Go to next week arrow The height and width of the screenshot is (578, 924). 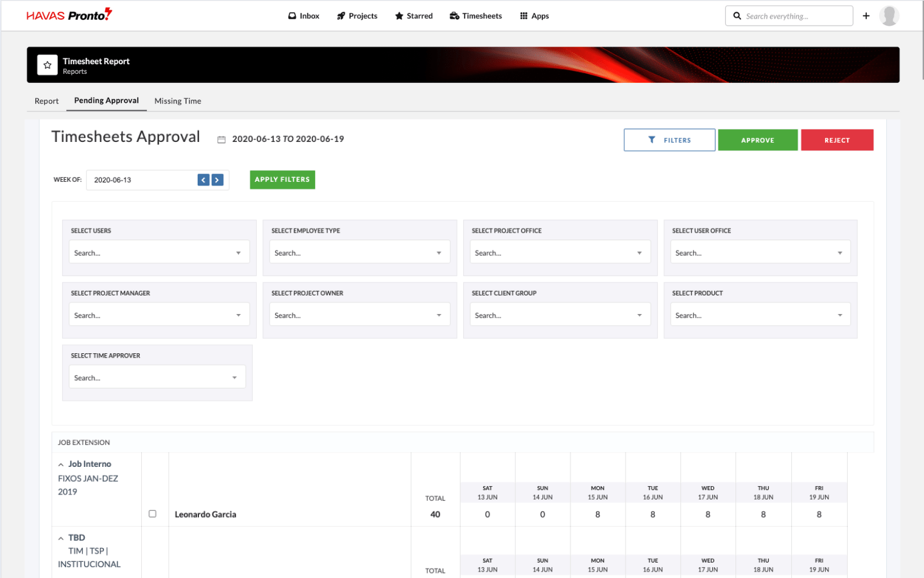(218, 180)
